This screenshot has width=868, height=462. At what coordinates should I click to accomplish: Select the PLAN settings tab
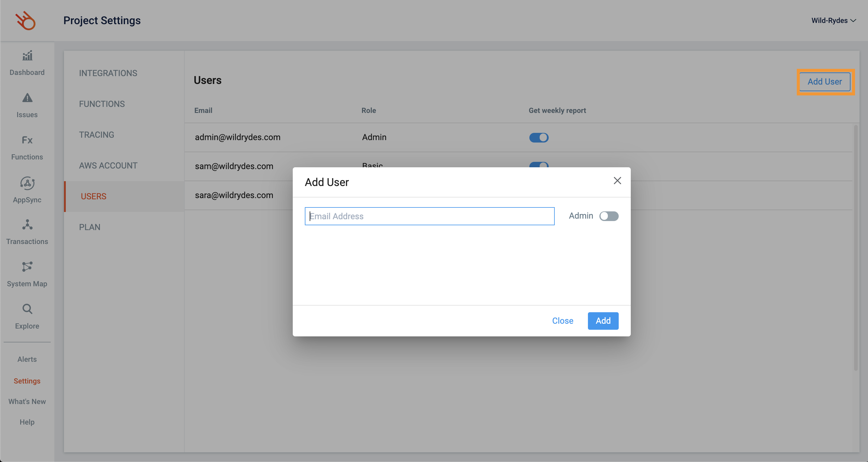(90, 227)
